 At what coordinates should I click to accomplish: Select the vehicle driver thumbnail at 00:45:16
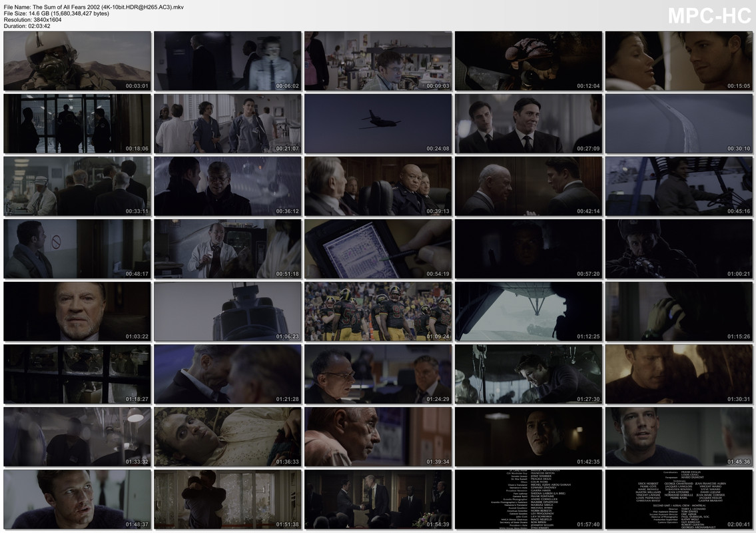tap(679, 186)
